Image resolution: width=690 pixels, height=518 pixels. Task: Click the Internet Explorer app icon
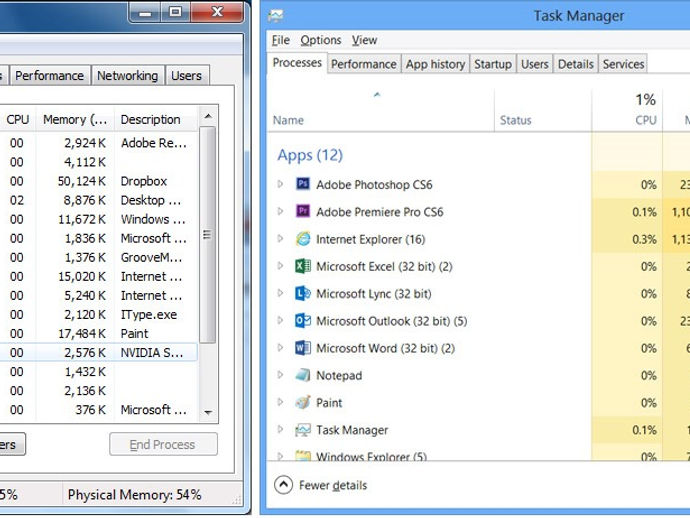coord(303,239)
